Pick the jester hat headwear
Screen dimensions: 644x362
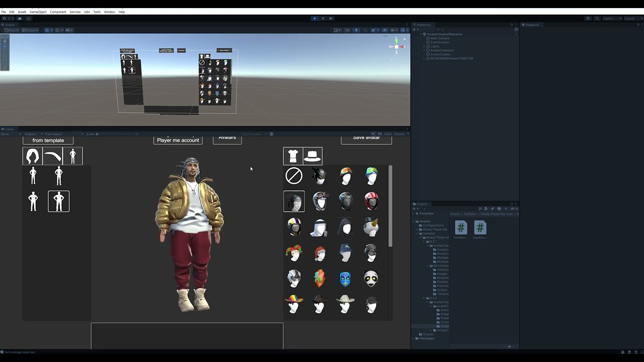click(294, 252)
